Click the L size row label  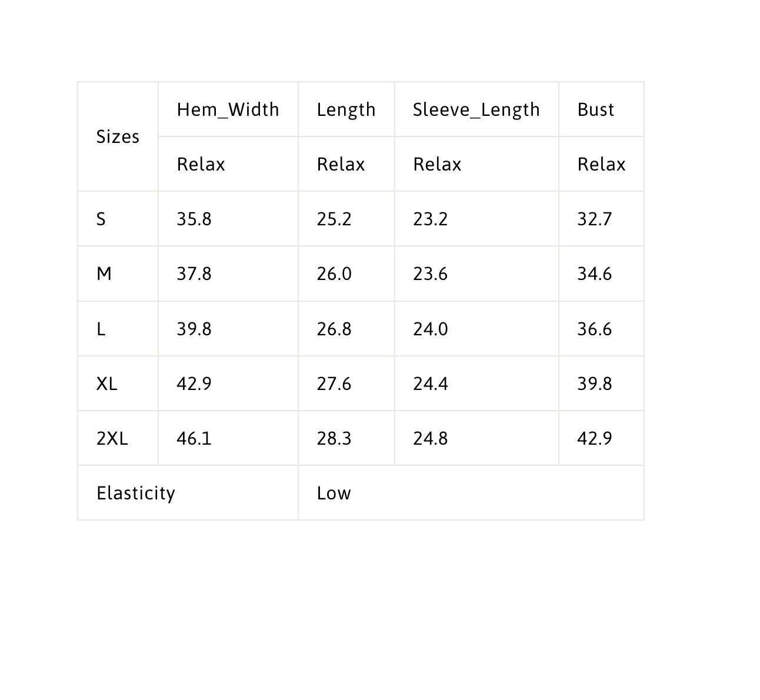tap(101, 329)
